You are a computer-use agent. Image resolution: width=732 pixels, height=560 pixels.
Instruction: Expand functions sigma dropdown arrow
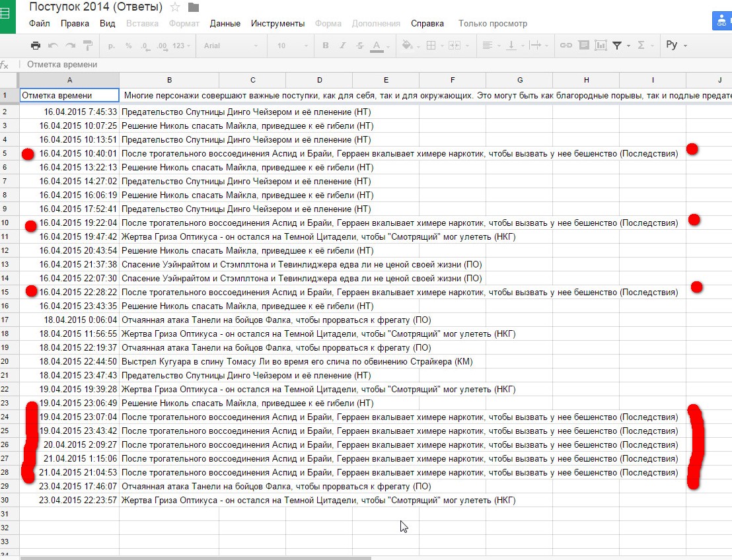pyautogui.click(x=652, y=46)
